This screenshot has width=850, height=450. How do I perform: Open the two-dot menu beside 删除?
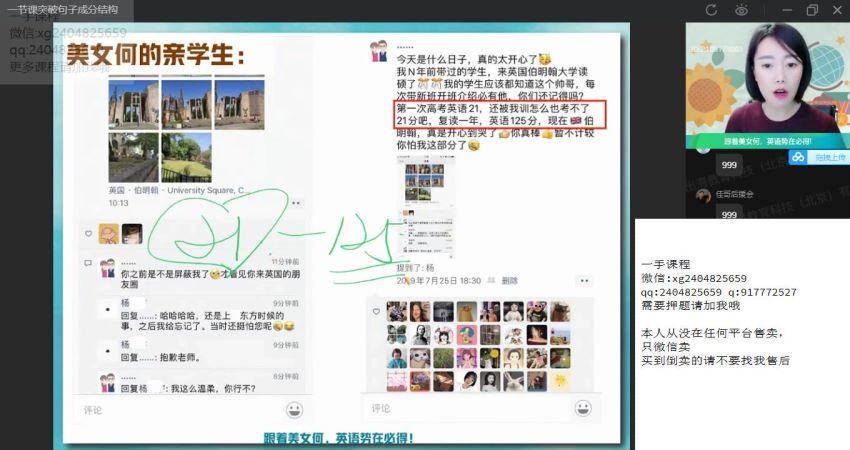(584, 281)
